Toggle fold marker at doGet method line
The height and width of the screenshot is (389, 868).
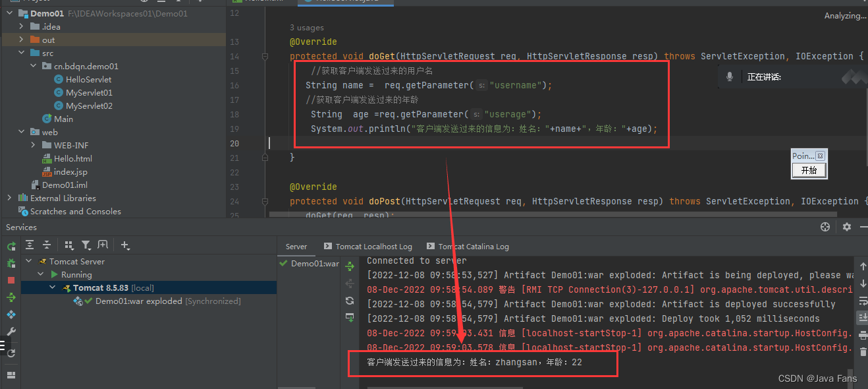point(265,57)
